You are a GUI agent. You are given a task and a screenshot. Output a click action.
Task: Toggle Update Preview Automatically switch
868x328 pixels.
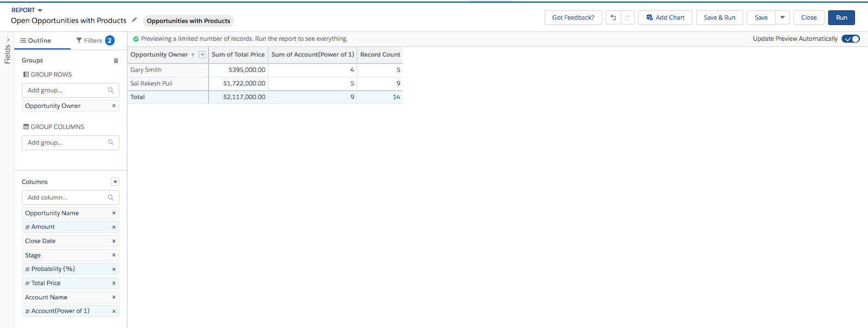[851, 39]
